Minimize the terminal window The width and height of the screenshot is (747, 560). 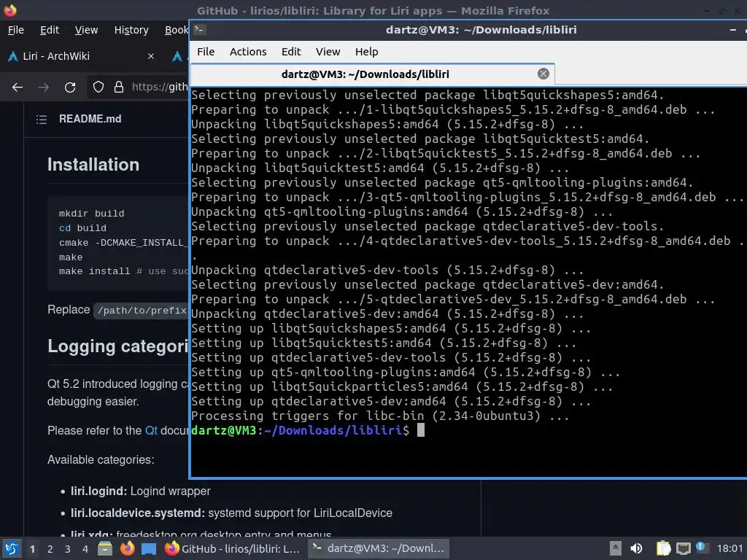pyautogui.click(x=732, y=30)
